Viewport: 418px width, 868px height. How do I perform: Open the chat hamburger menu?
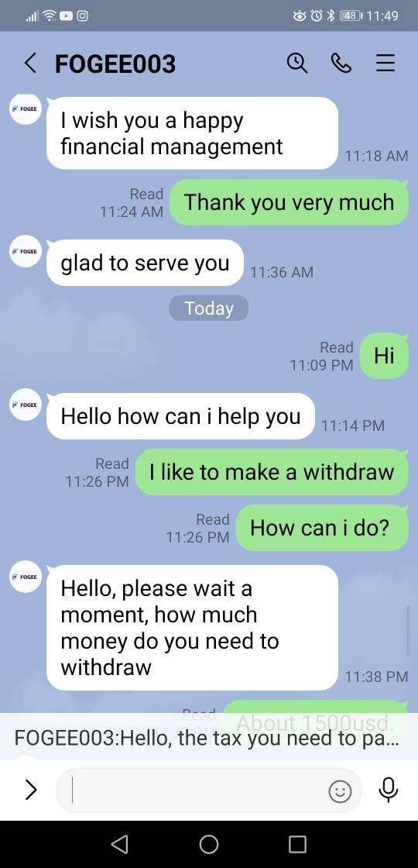coord(385,63)
